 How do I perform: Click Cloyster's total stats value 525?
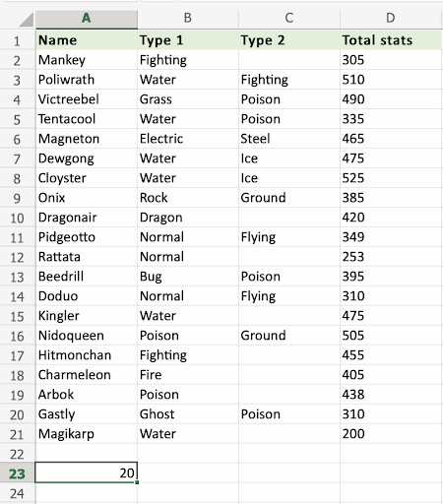pyautogui.click(x=391, y=178)
